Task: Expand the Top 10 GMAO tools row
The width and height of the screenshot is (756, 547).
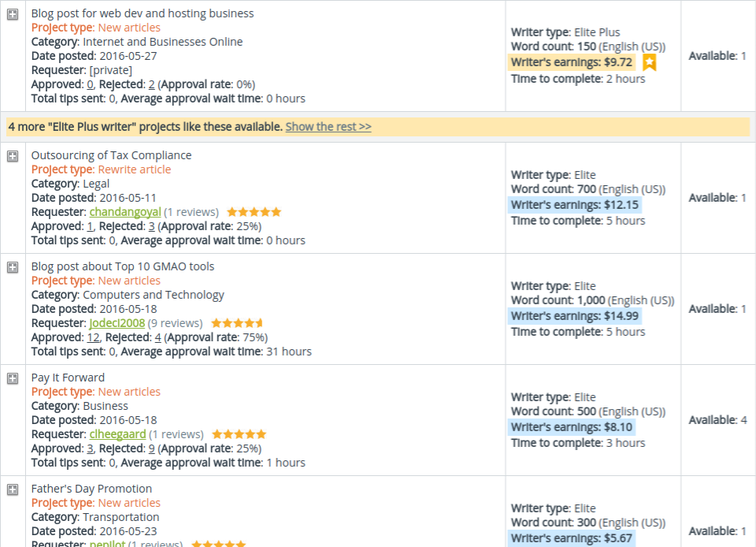Action: (13, 267)
